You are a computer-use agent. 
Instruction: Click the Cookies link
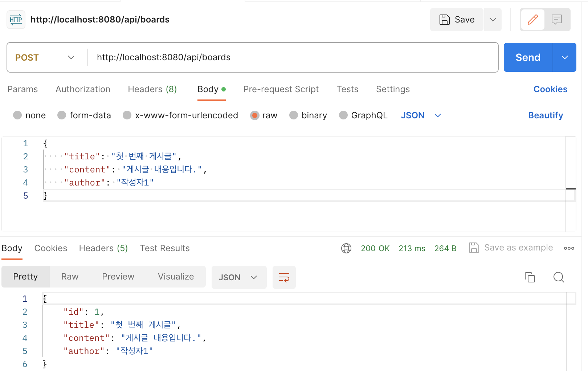pyautogui.click(x=550, y=89)
